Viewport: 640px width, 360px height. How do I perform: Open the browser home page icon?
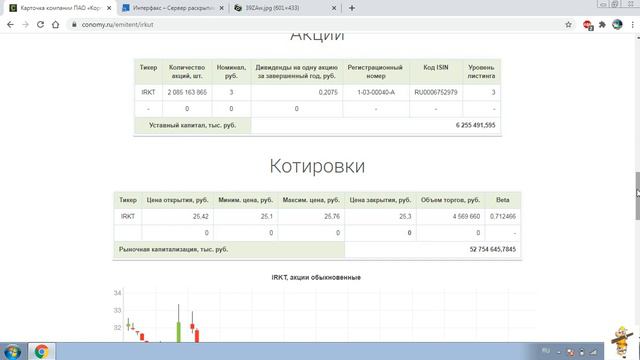[x=56, y=24]
